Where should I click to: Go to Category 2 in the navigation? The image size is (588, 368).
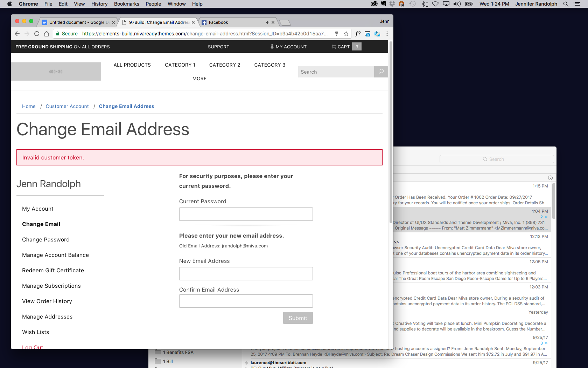(x=225, y=65)
